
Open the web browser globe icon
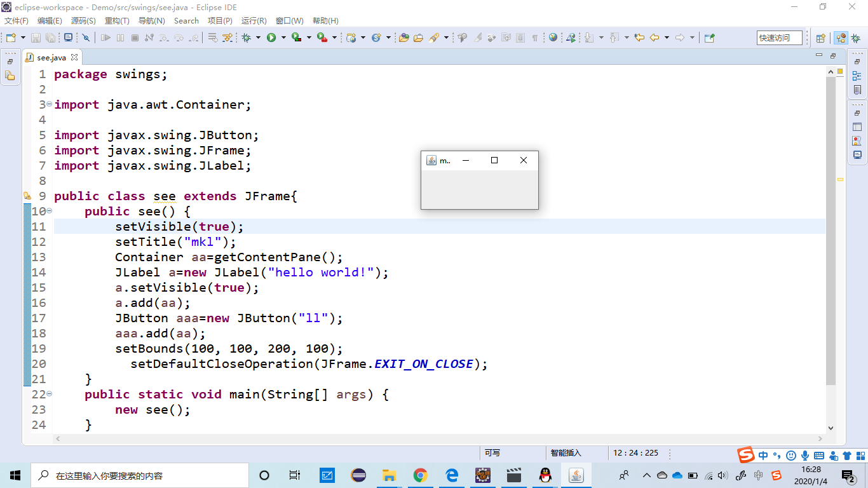(553, 37)
